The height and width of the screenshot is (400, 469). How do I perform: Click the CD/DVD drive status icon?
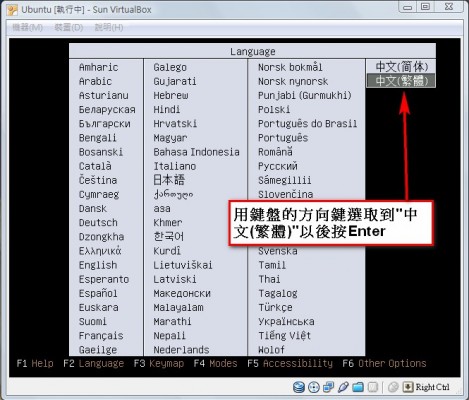314,387
